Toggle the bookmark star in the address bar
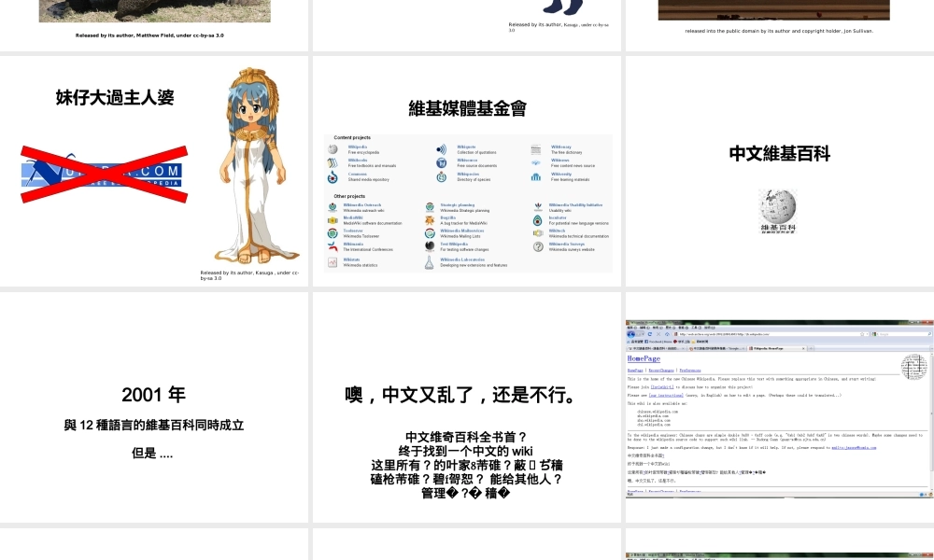The width and height of the screenshot is (934, 560). tap(860, 334)
